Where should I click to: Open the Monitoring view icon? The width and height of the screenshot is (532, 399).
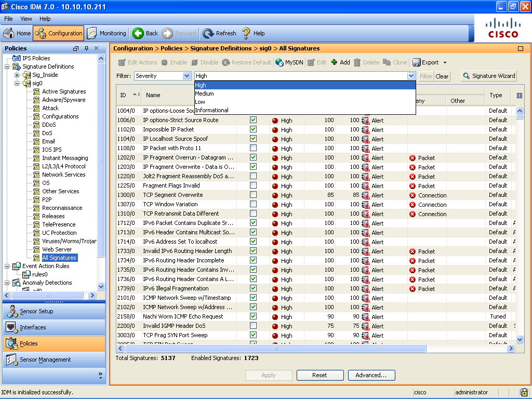coord(91,33)
